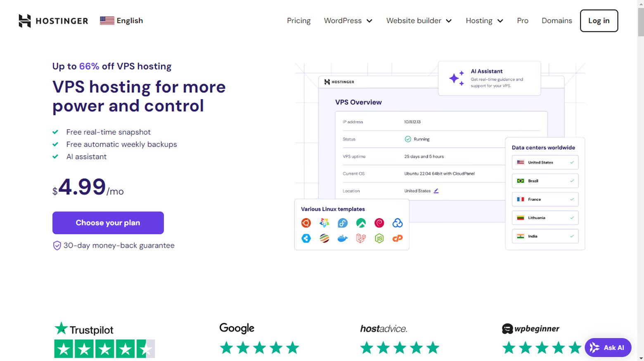Select the Rocky Linux green mountain icon

coord(361,223)
